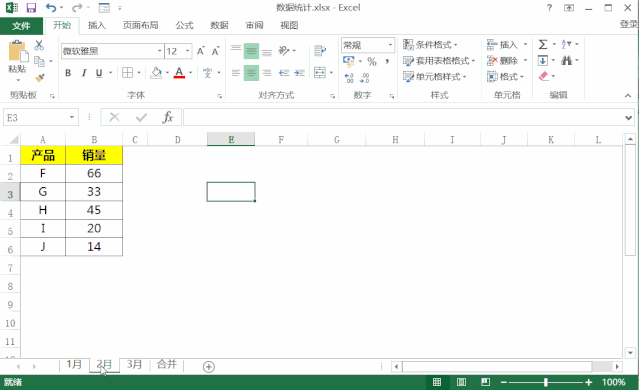
Task: Increase indent icon
Action: [300, 73]
